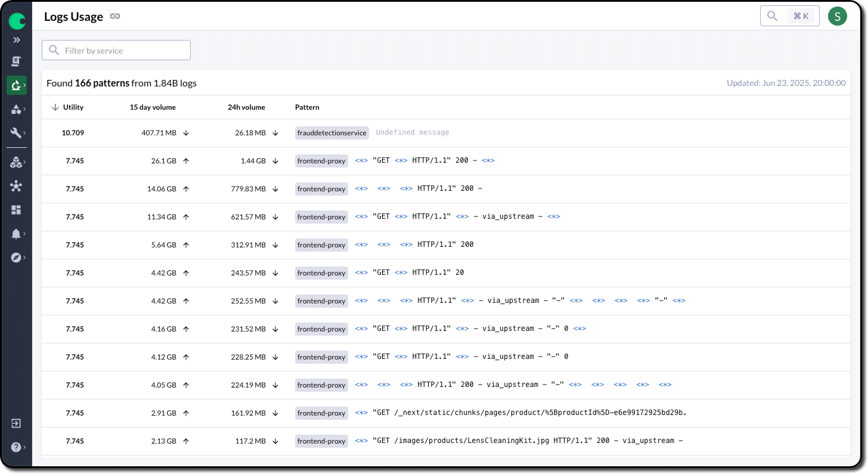Image resolution: width=868 pixels, height=474 pixels.
Task: Open the wrench settings icon in sidebar
Action: pyautogui.click(x=17, y=132)
